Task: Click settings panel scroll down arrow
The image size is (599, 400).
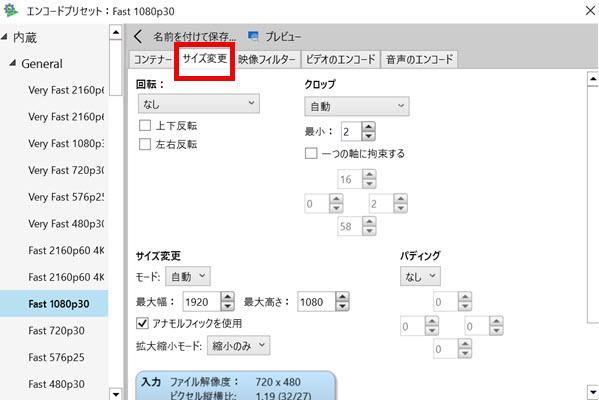Action: [x=593, y=392]
